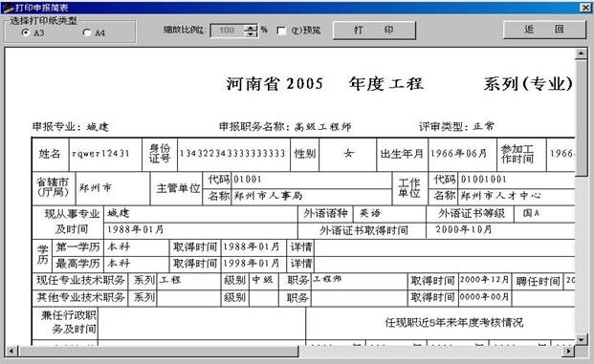Click the zoom ratio field showing 100
The width and height of the screenshot is (594, 364).
point(228,31)
